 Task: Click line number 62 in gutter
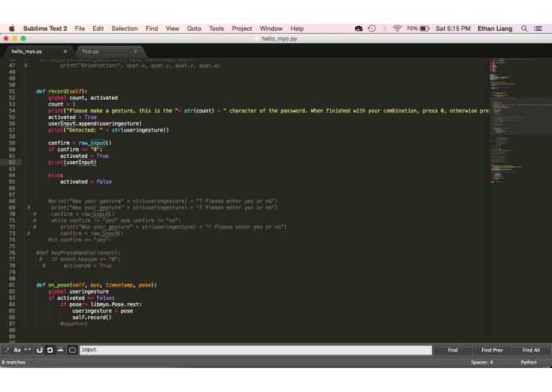12,163
